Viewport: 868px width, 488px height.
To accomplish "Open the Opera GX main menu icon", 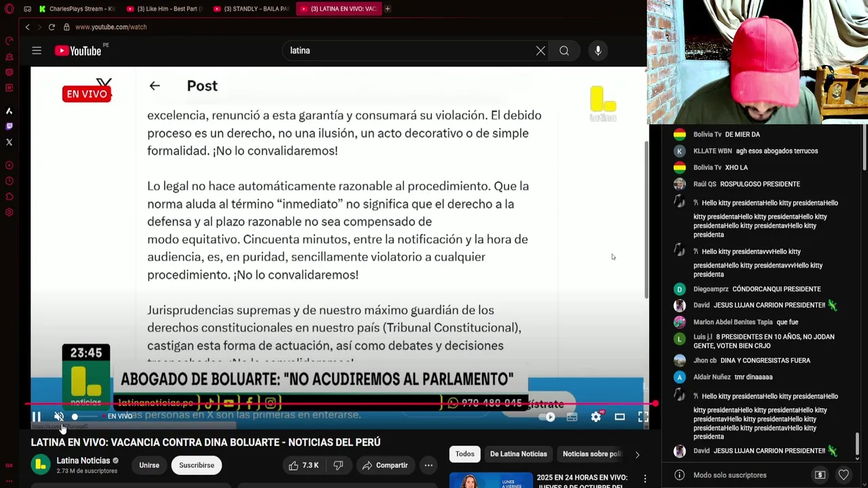I will click(x=9, y=9).
